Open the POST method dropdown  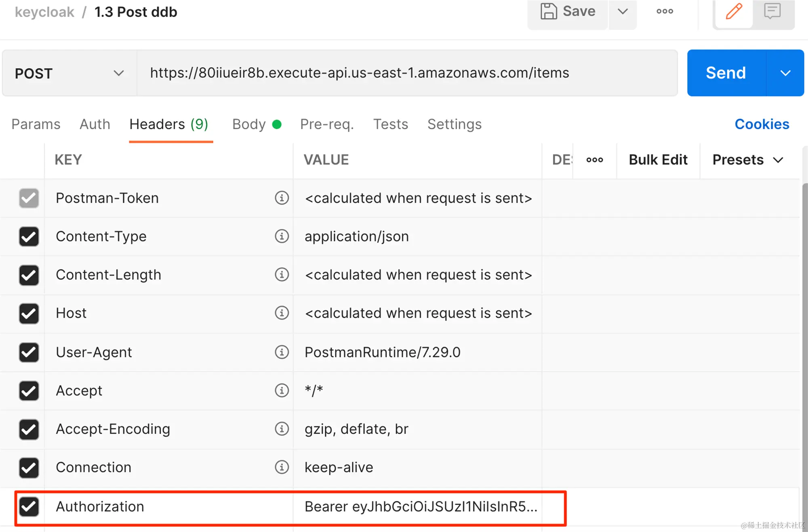(x=69, y=74)
